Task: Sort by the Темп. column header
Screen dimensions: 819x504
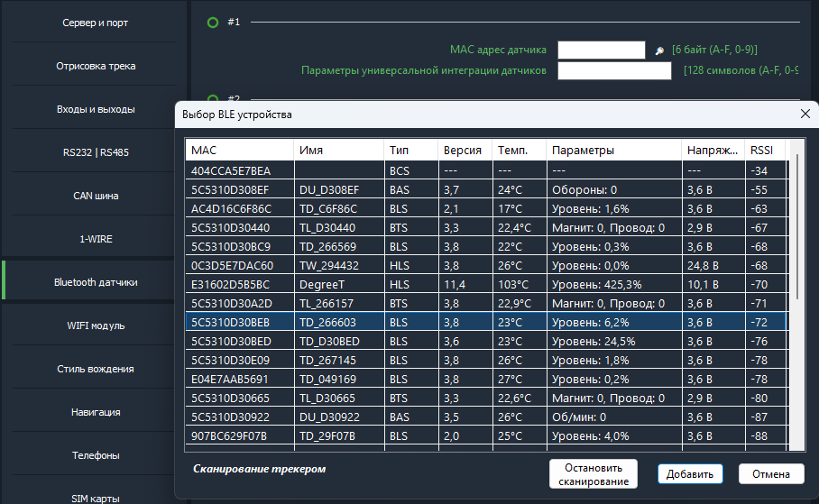Action: pyautogui.click(x=519, y=151)
